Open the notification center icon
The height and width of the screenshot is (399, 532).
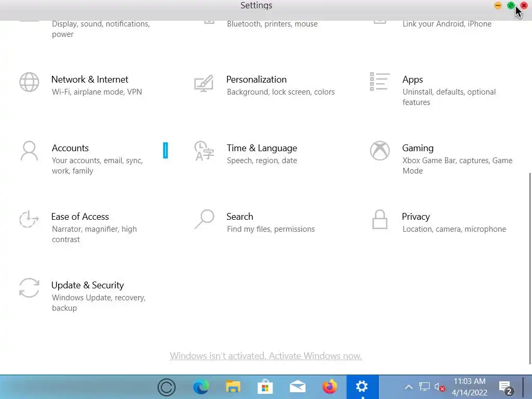click(x=506, y=388)
